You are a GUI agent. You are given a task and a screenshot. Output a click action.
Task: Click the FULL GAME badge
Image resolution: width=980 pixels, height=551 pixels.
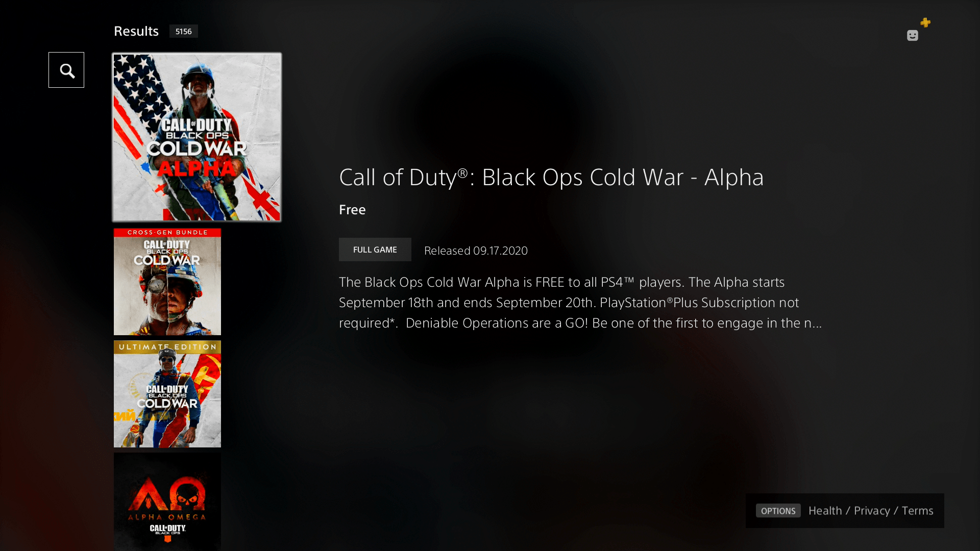375,249
